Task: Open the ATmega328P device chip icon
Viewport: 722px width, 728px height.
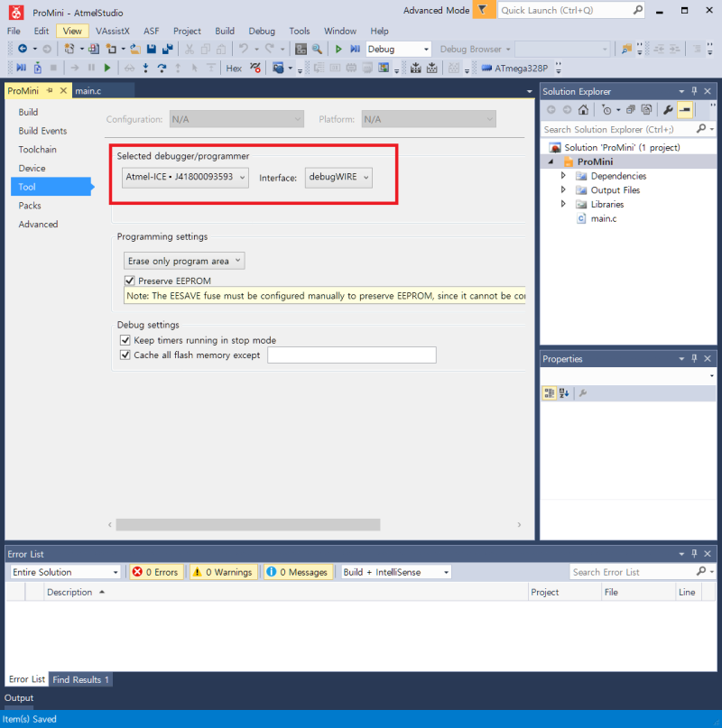Action: (x=486, y=69)
